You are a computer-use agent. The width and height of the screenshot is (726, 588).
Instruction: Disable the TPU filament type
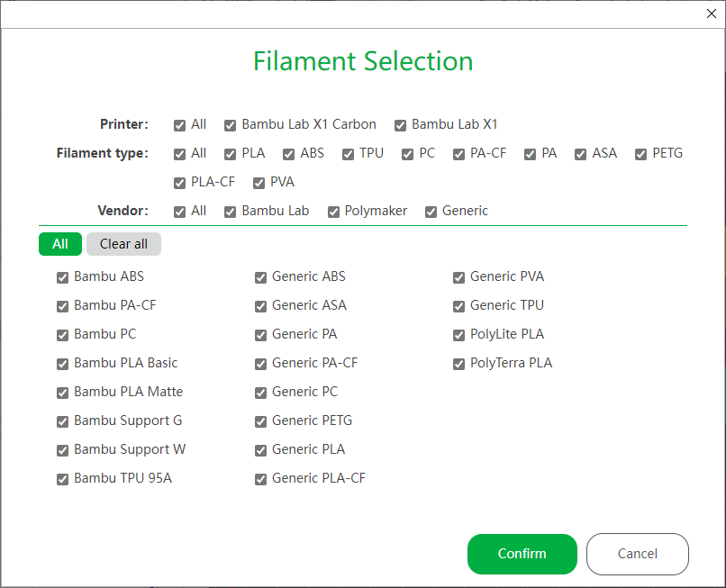348,154
